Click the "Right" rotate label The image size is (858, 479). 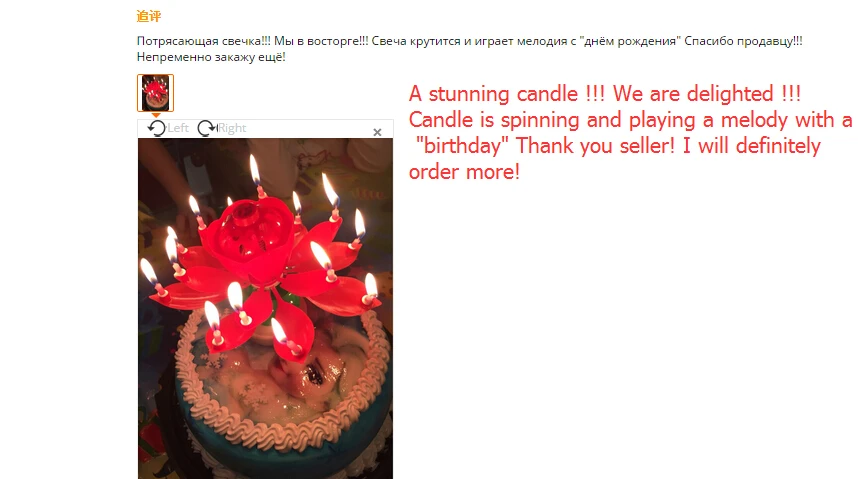(x=232, y=128)
